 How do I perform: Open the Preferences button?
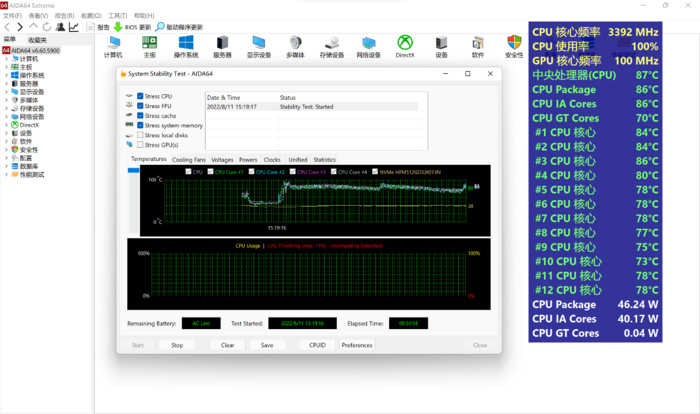pos(357,345)
